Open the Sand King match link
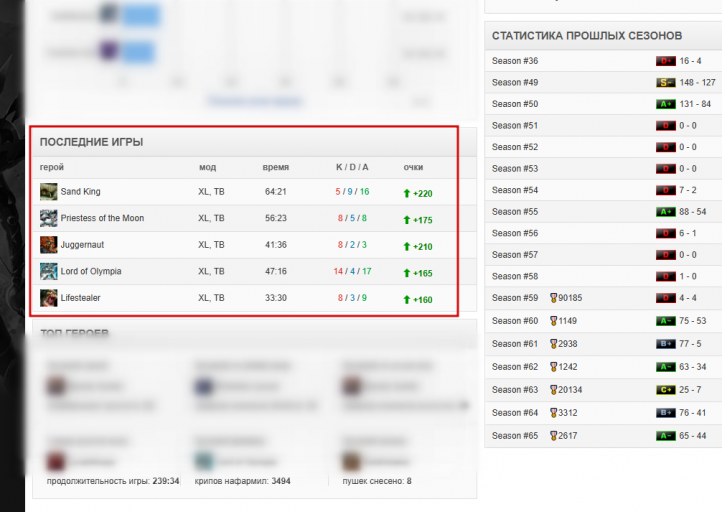Image resolution: width=722 pixels, height=512 pixels. [80, 192]
